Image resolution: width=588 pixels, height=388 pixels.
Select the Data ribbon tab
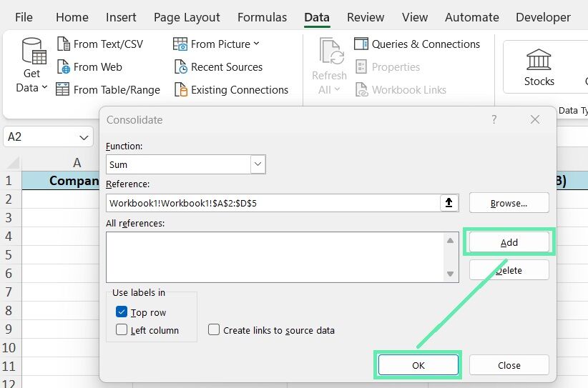317,17
